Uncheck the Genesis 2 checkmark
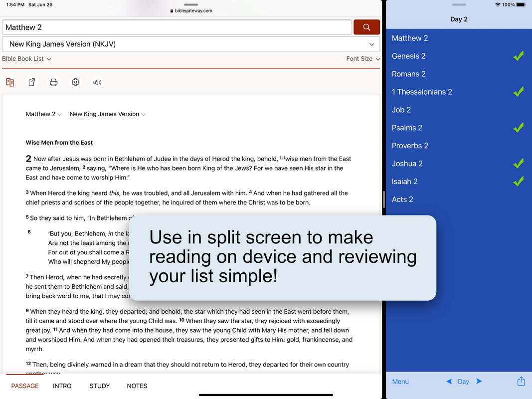532x399 pixels. click(x=519, y=56)
